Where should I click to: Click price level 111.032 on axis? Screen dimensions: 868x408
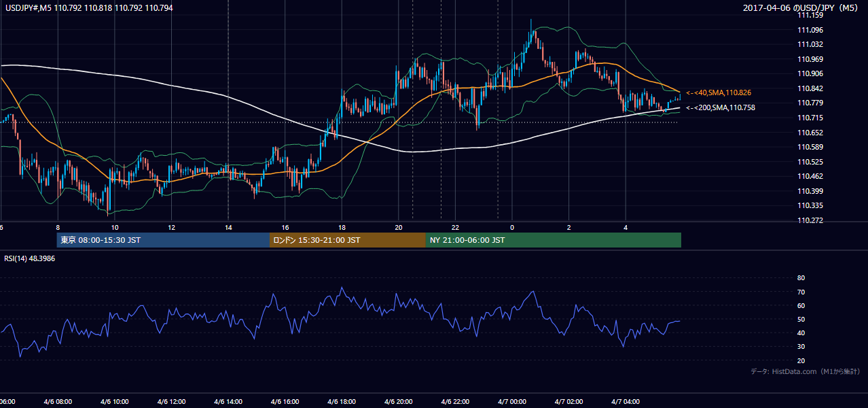[x=810, y=44]
